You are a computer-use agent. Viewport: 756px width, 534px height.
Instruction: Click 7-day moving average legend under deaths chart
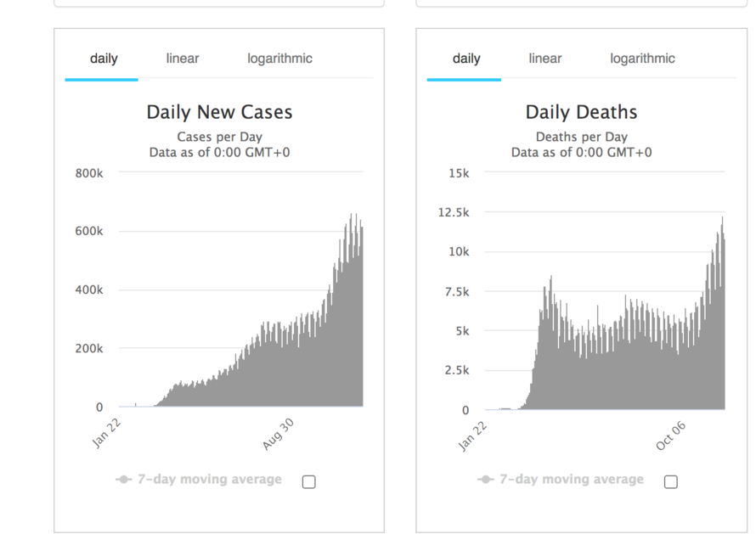571,480
